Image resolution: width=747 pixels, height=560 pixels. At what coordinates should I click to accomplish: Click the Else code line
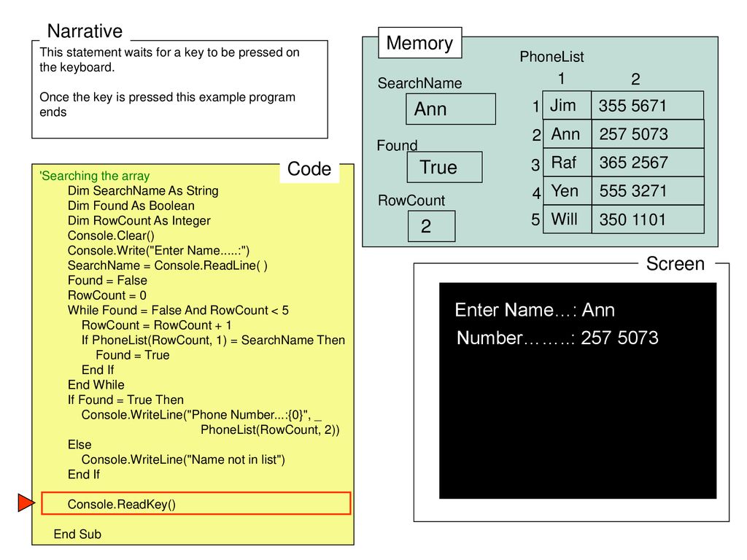(80, 444)
